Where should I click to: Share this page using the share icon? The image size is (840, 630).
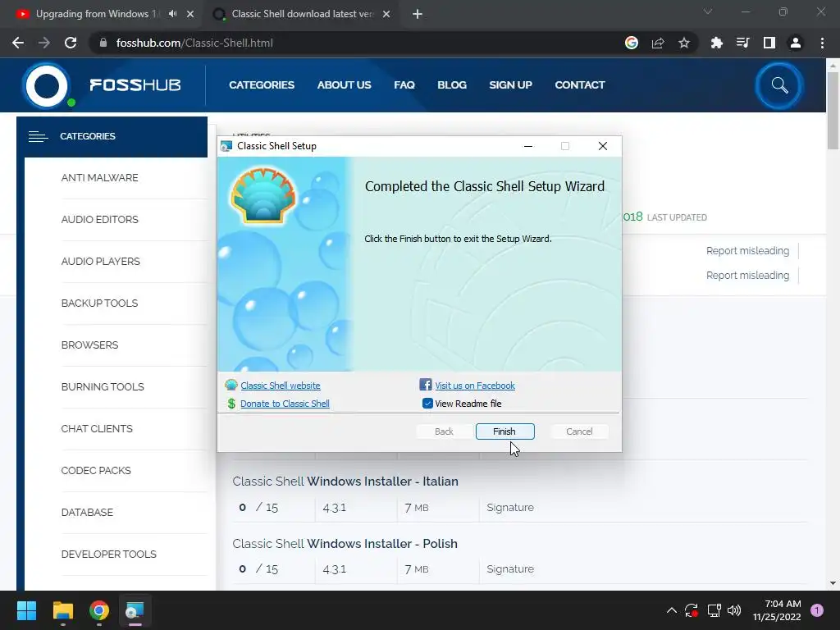(658, 43)
